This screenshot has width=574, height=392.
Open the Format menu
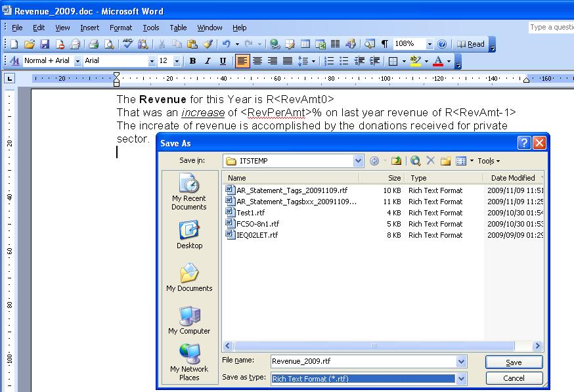click(x=121, y=28)
